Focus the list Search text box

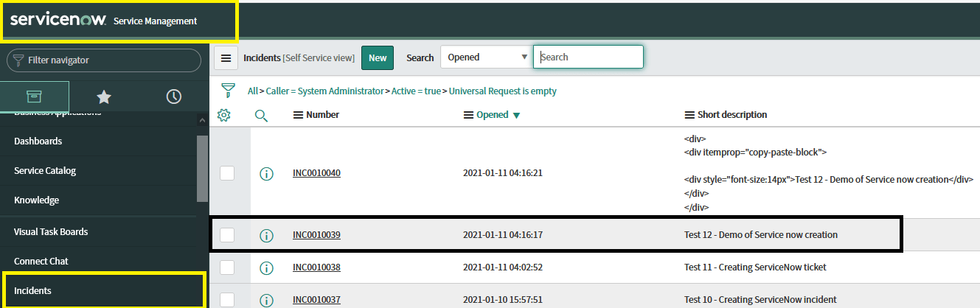(588, 57)
